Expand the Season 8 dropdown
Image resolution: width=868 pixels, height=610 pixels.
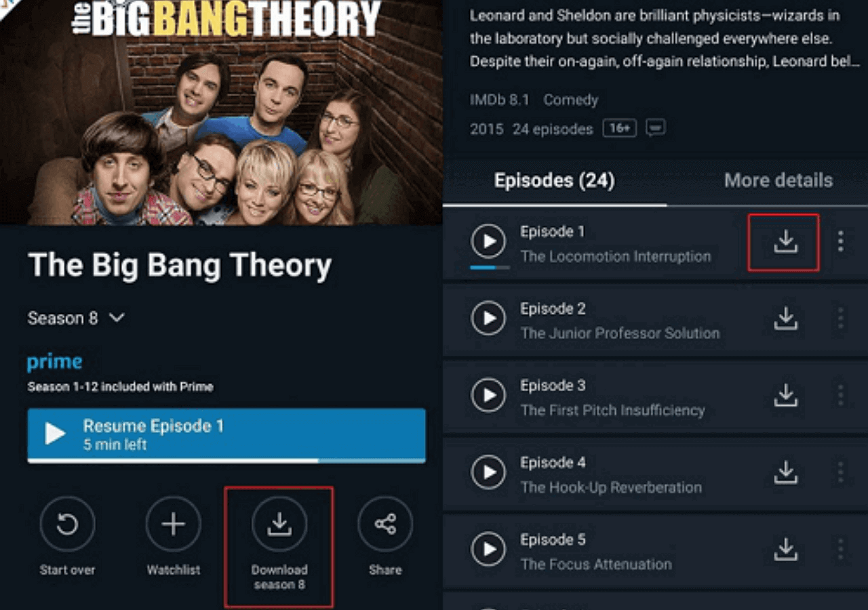pos(77,318)
